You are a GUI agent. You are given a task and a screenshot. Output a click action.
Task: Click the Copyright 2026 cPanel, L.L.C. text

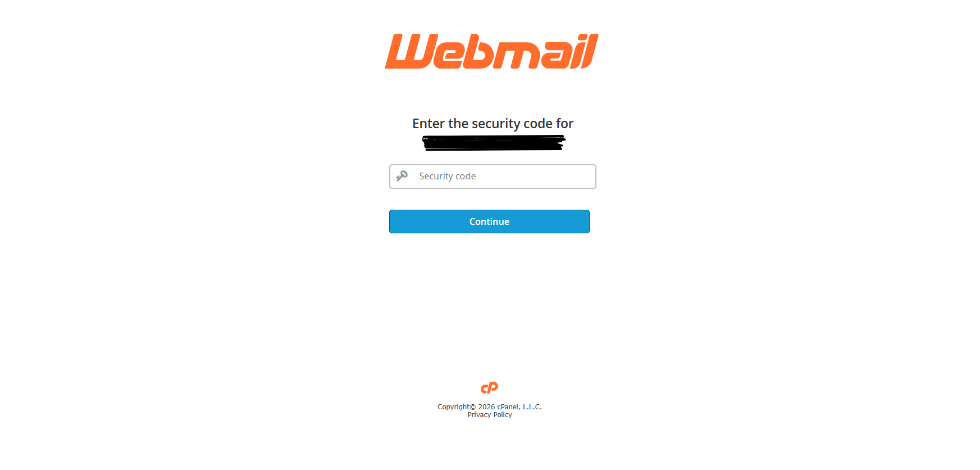[x=490, y=407]
